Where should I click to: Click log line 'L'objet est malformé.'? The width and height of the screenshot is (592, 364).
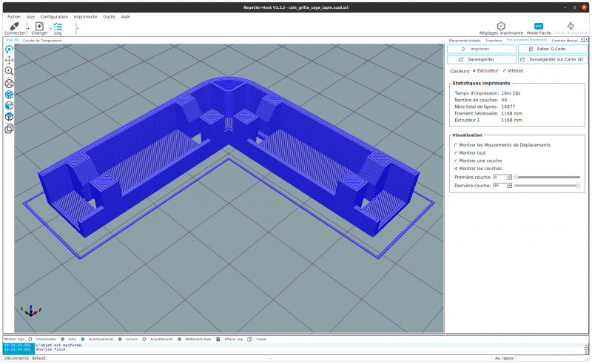(59, 345)
